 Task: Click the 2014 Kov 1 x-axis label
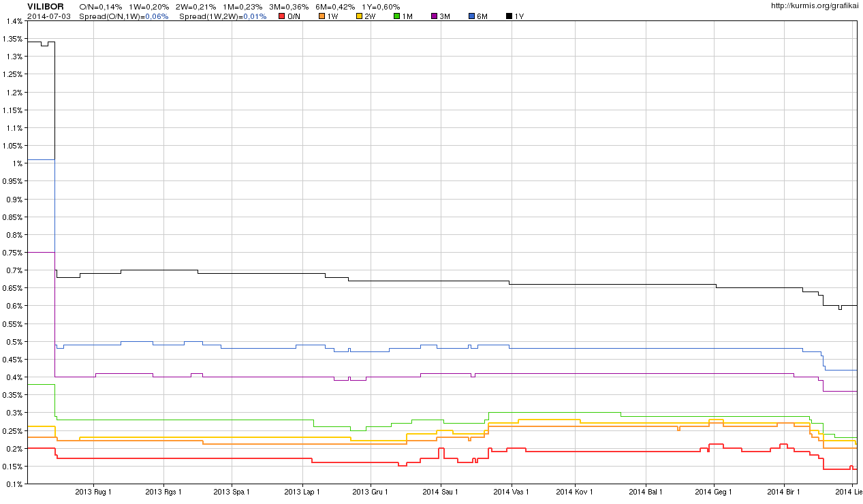575,492
